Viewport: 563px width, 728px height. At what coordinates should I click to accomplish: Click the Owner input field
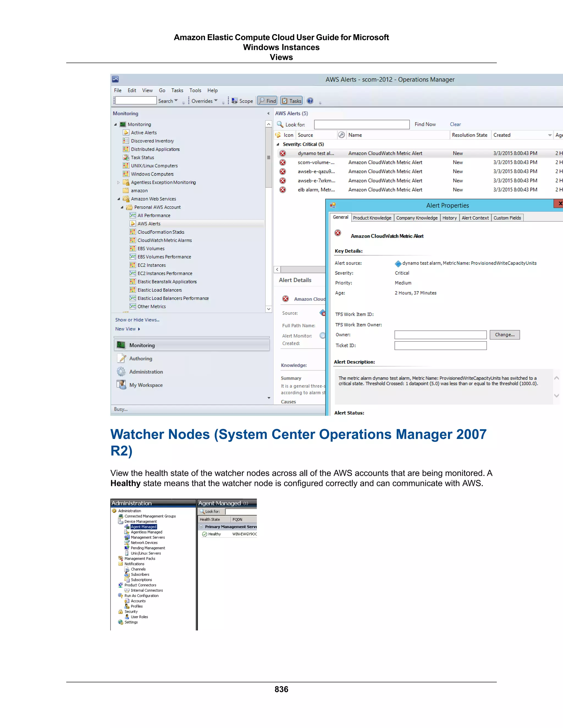click(x=440, y=335)
